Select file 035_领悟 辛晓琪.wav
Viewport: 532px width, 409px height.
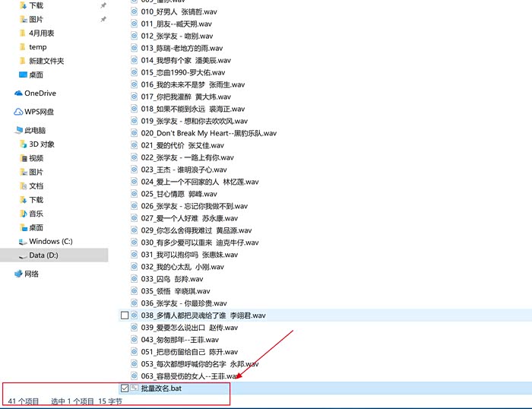pyautogui.click(x=176, y=291)
